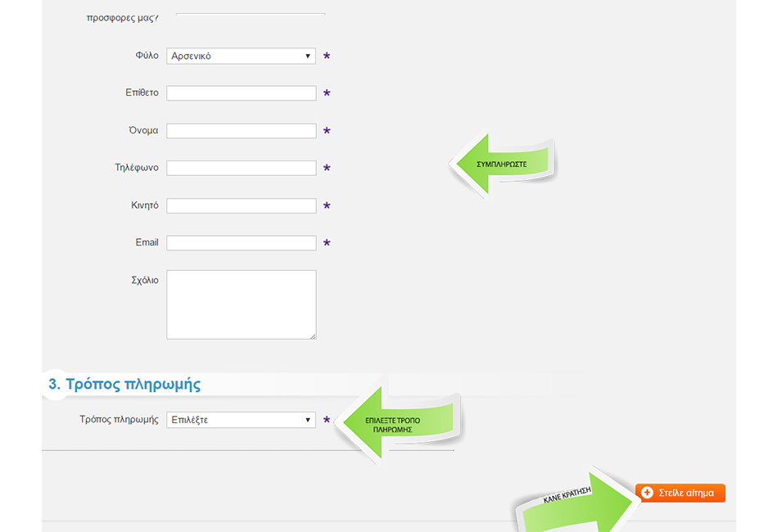Click the '3. Τρόπος πληρωμής' section heading
778x532 pixels.
click(124, 385)
